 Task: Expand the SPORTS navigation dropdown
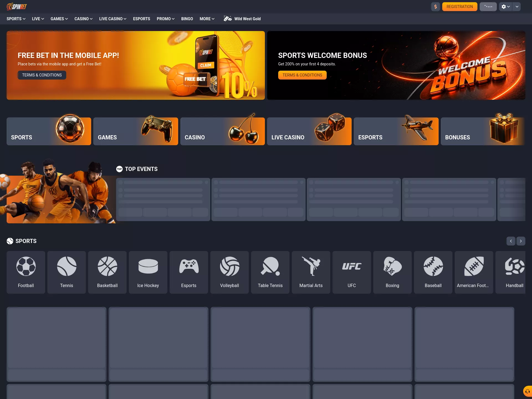point(16,19)
